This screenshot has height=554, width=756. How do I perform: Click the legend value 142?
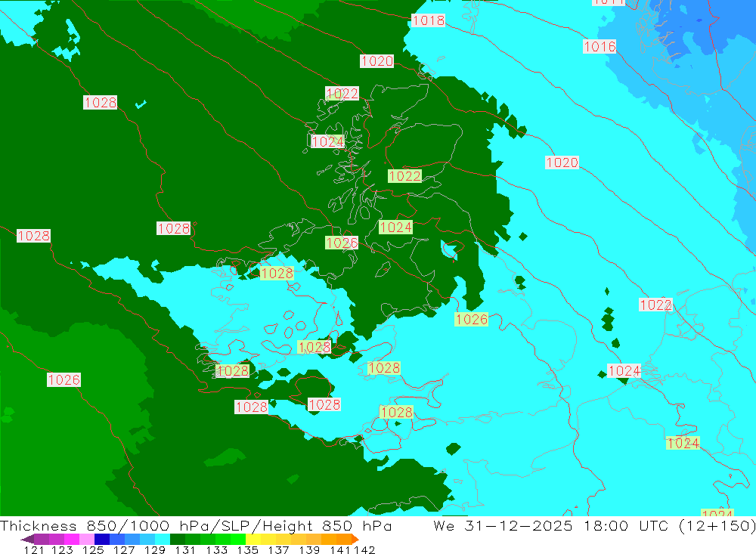(364, 550)
